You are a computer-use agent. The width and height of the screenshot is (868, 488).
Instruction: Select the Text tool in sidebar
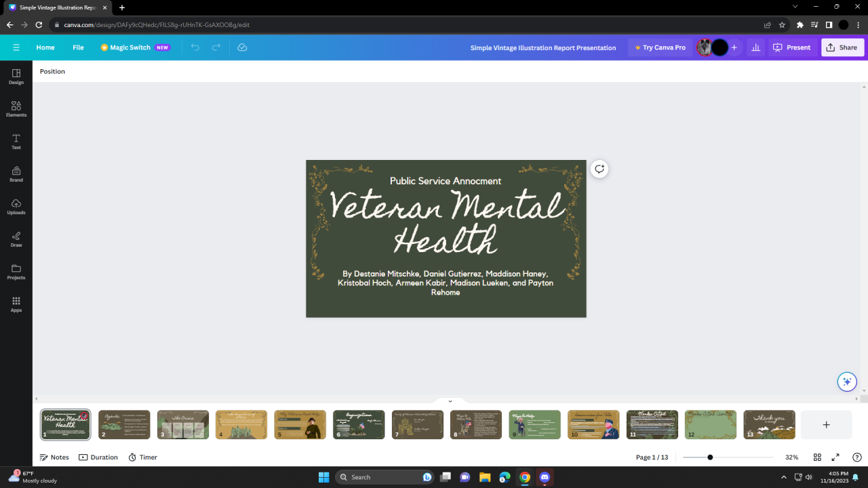click(x=16, y=141)
